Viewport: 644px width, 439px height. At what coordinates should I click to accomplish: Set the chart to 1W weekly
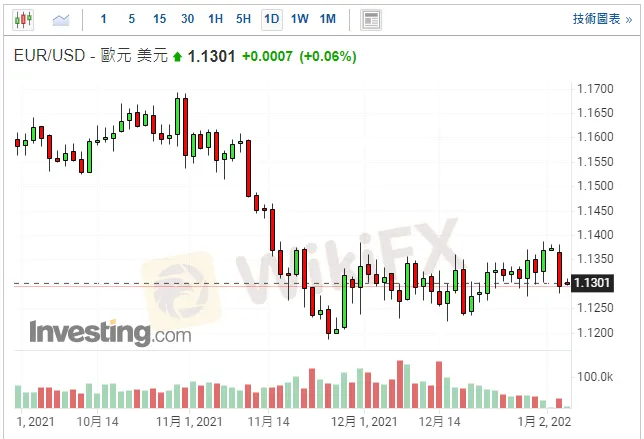tap(299, 19)
